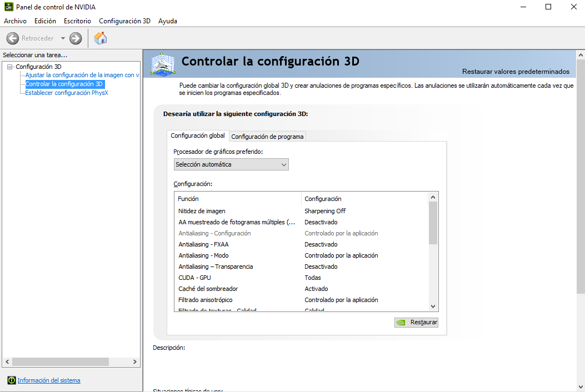Click the back arrow Retroceder icon
The height and width of the screenshot is (392, 585).
pos(13,38)
